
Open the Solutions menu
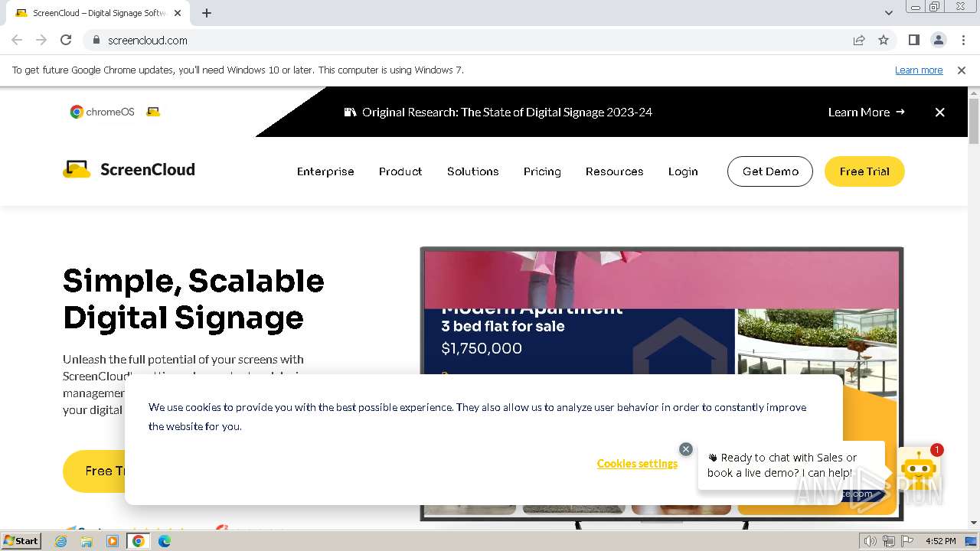pyautogui.click(x=473, y=171)
